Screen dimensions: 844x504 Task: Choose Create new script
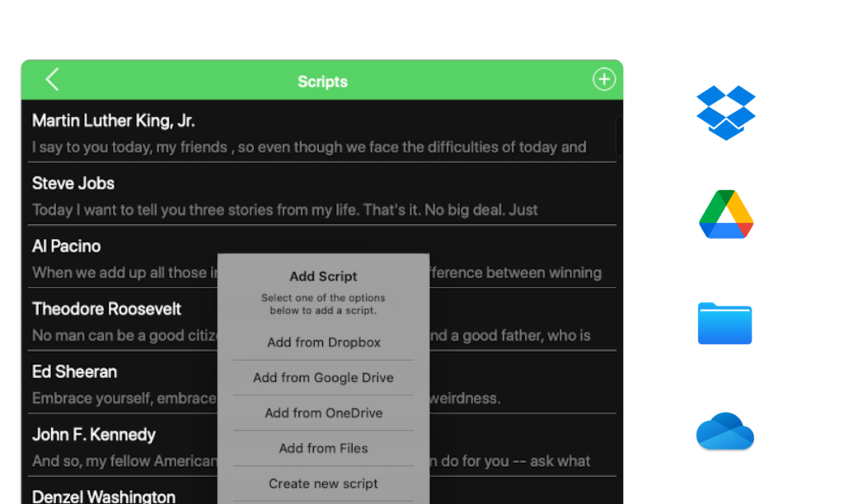click(x=323, y=484)
